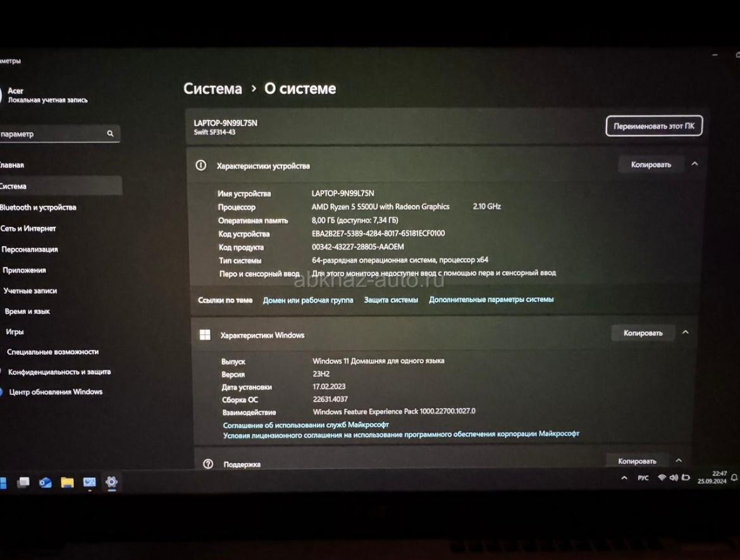
Task: Select version value 23H2
Action: point(321,374)
